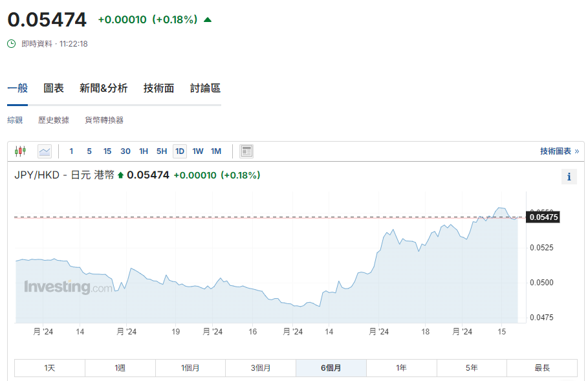Switch to the area chart icon
The height and width of the screenshot is (381, 588).
44,151
